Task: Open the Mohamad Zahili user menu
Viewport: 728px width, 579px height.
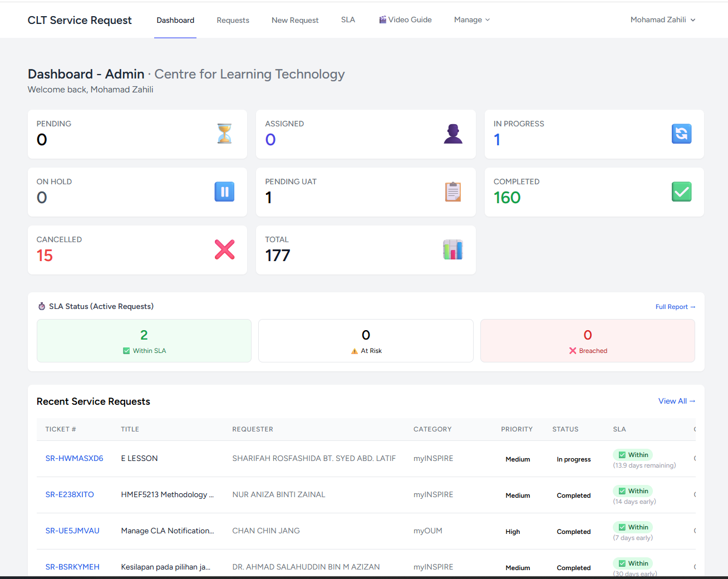Action: pos(663,19)
